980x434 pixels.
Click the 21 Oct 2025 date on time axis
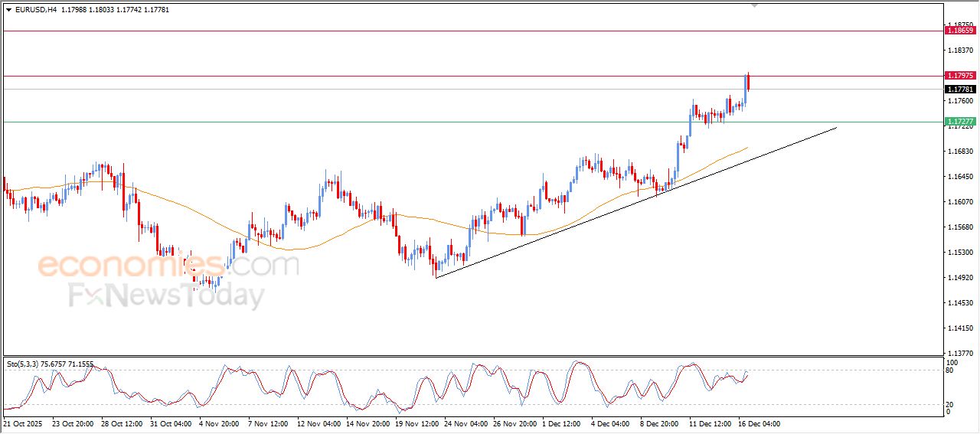pos(24,423)
